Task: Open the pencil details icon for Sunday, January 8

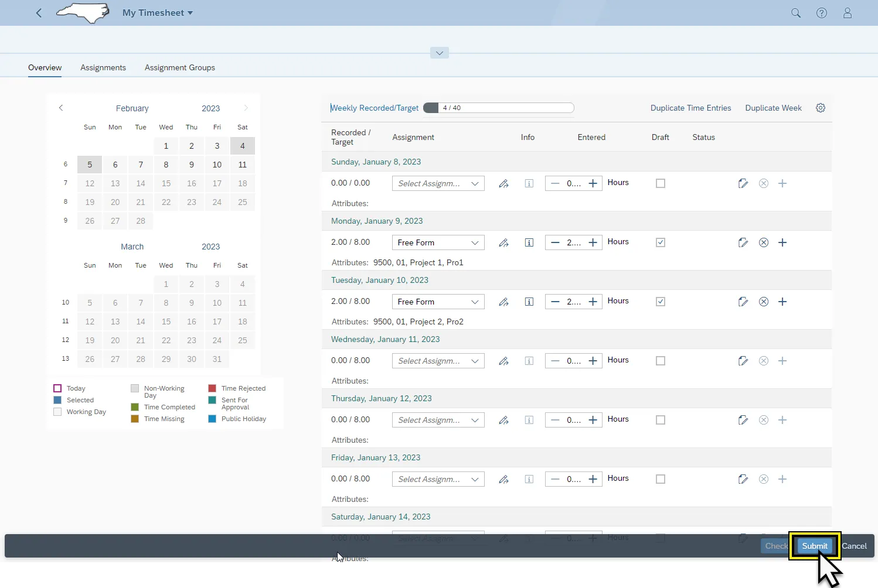Action: click(503, 183)
